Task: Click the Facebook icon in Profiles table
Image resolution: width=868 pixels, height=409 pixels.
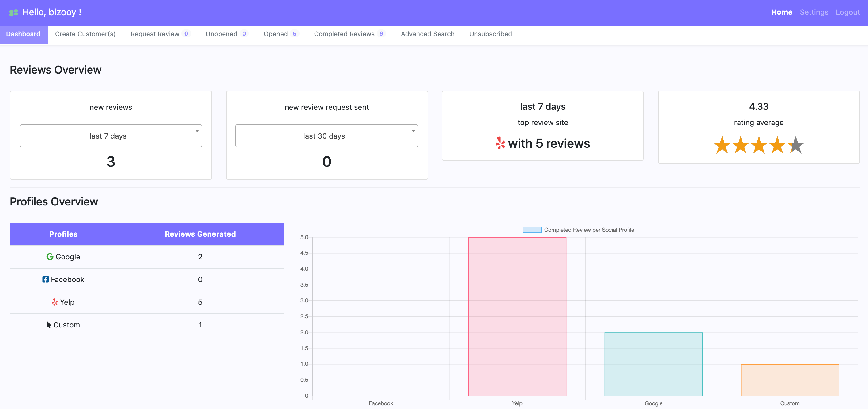Action: coord(46,279)
